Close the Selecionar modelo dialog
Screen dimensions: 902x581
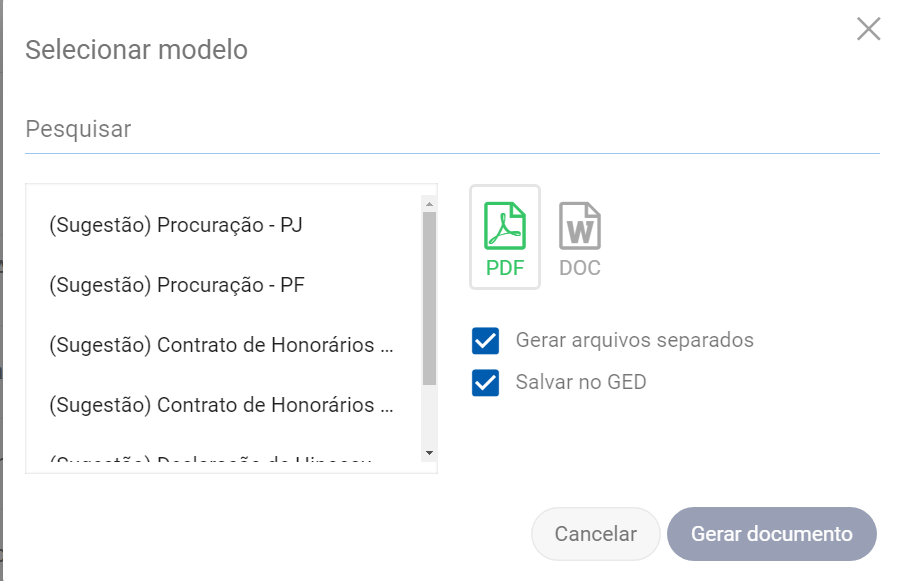point(868,29)
